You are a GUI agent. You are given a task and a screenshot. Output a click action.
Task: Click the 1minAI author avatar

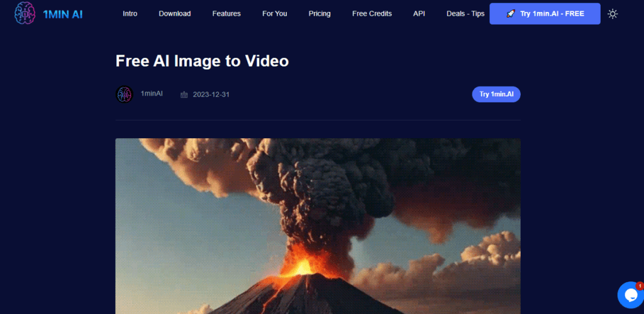(125, 94)
